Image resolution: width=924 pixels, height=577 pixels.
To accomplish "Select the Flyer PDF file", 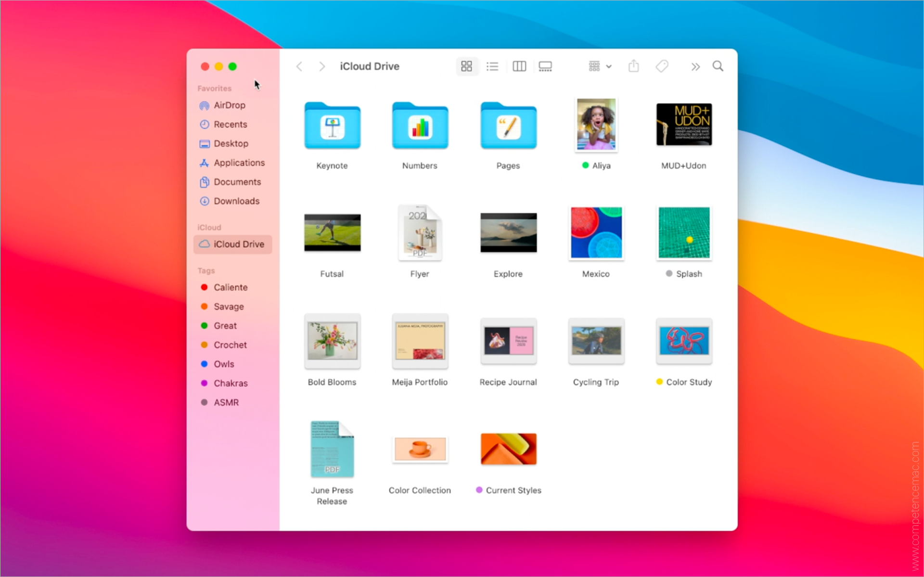I will click(x=420, y=234).
